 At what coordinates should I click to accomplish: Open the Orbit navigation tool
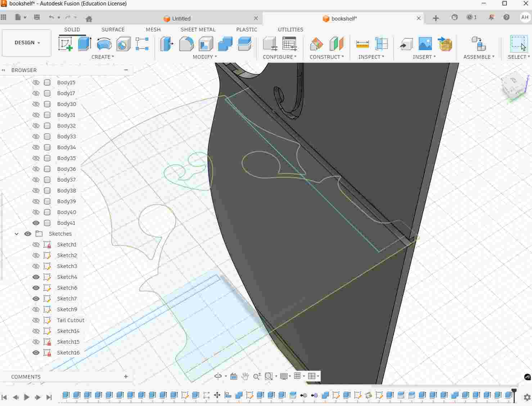point(218,376)
